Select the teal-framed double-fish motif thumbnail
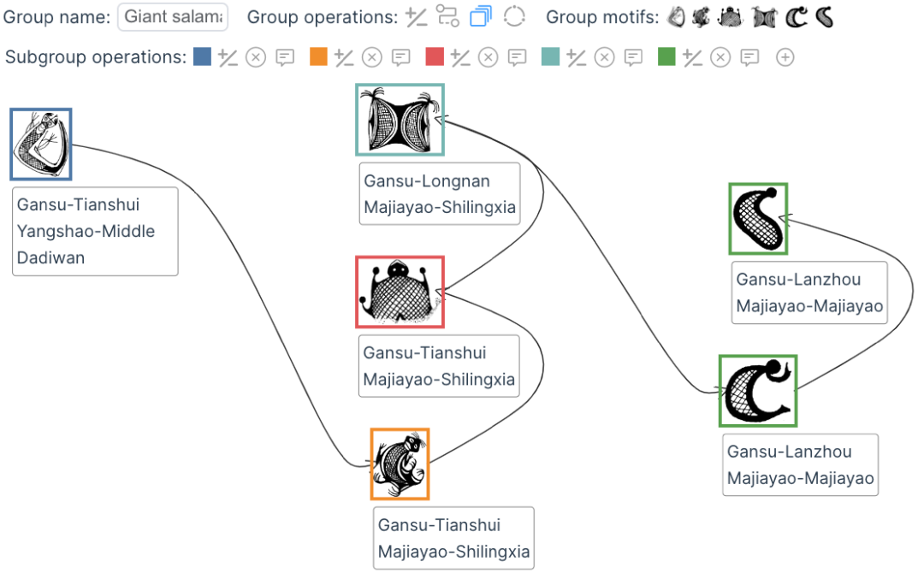924x579 pixels. [400, 120]
